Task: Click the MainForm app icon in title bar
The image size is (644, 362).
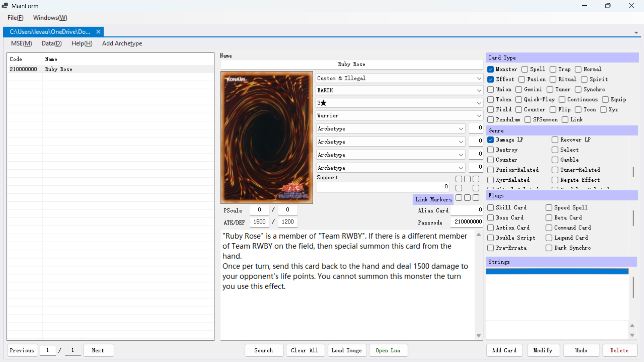Action: click(5, 6)
